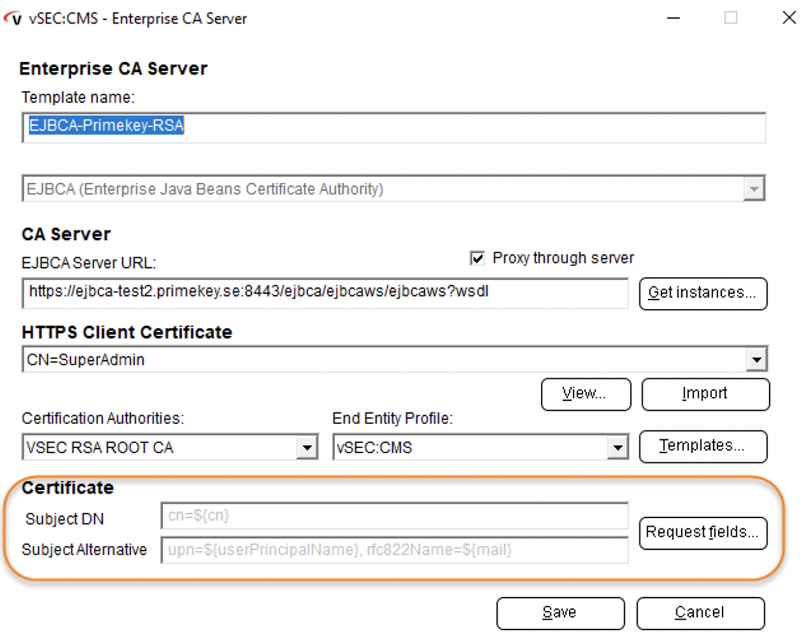
Task: Click the Subject DN field
Action: (x=395, y=516)
